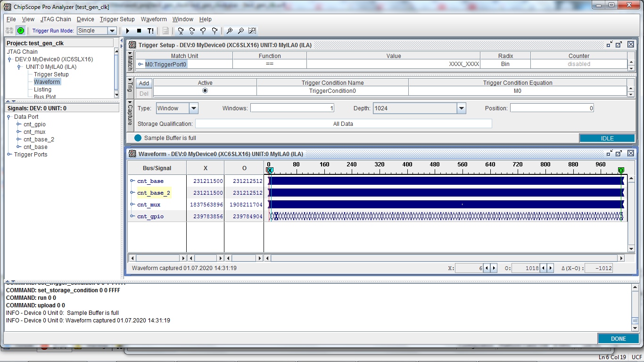This screenshot has width=644, height=362.
Task: Open the Depth 1024 dropdown
Action: coord(461,108)
